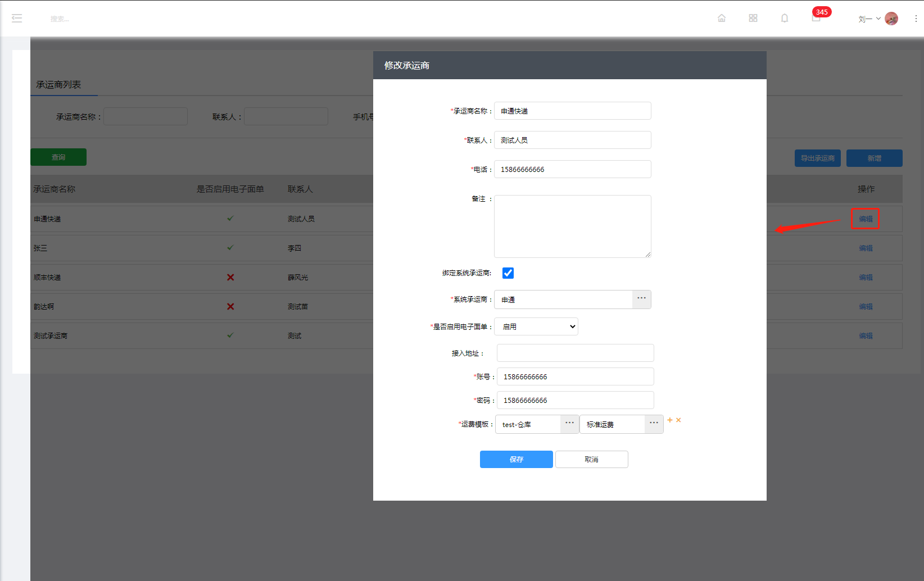
Task: Click the 申通快递 name cell
Action: [47, 219]
